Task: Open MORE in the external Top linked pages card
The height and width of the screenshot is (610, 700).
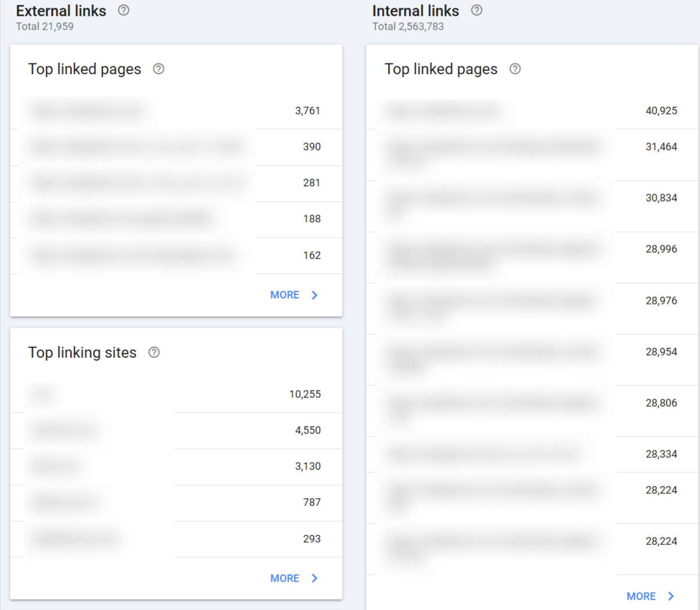Action: [x=285, y=295]
